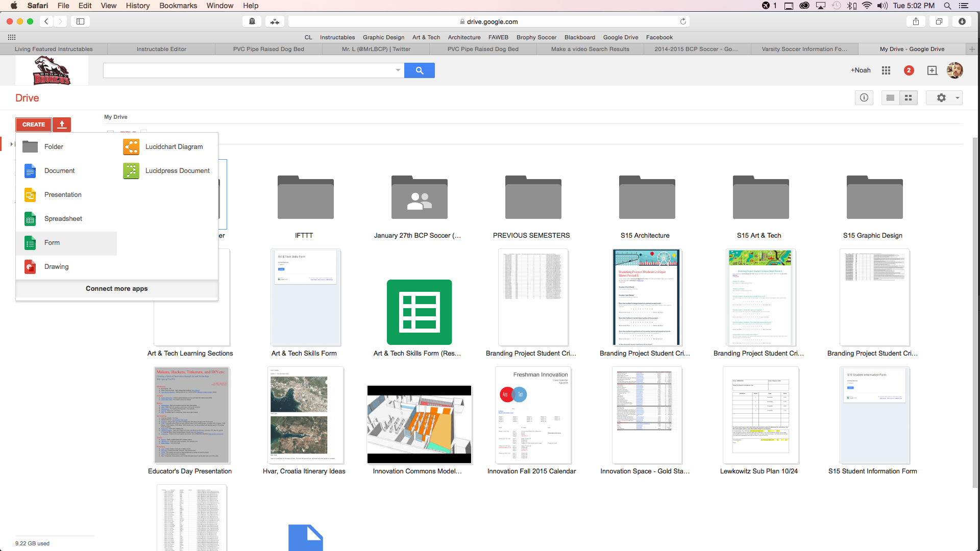Expand the My Drive tree triangle
This screenshot has width=980, height=551.
[x=11, y=144]
